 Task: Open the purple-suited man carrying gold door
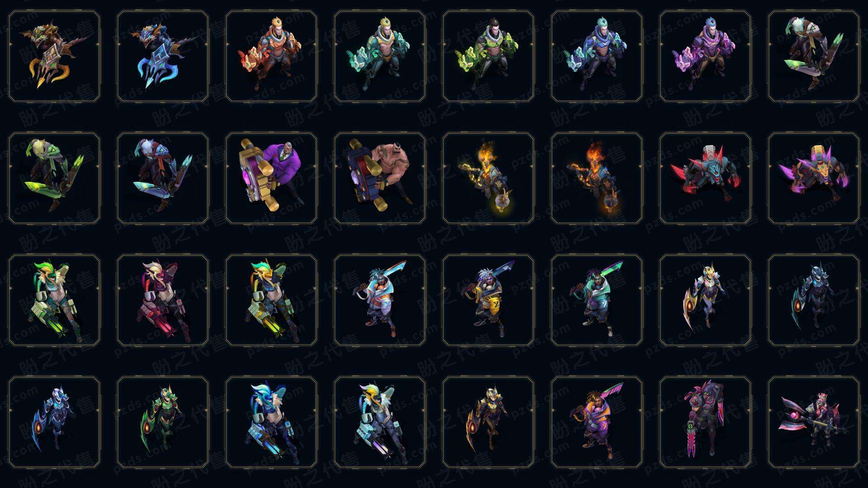271,178
